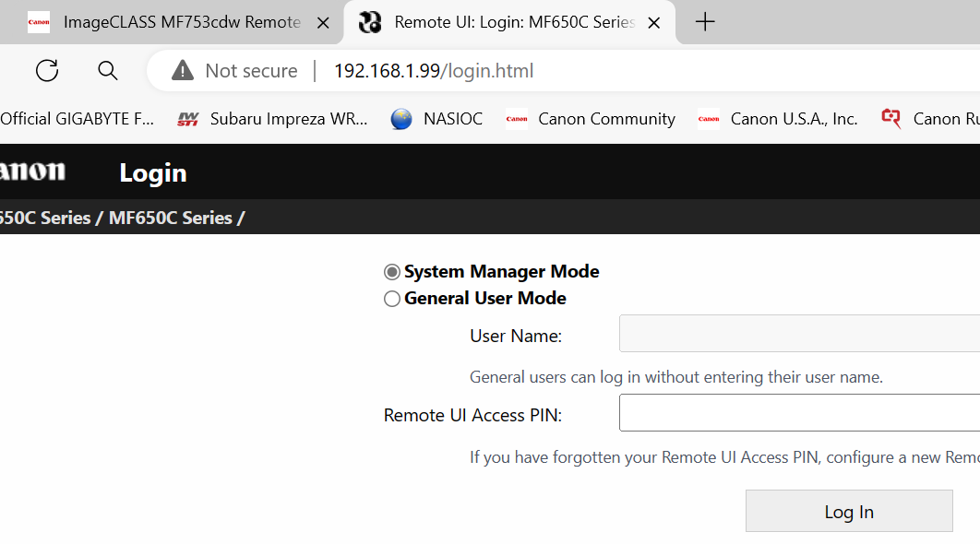
Task: Open the Canon Community bookmark
Action: pos(591,119)
